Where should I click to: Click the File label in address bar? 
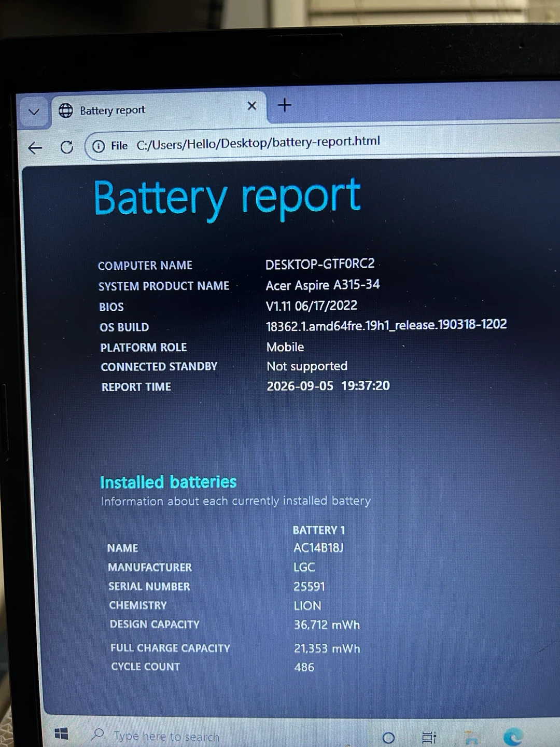[119, 146]
